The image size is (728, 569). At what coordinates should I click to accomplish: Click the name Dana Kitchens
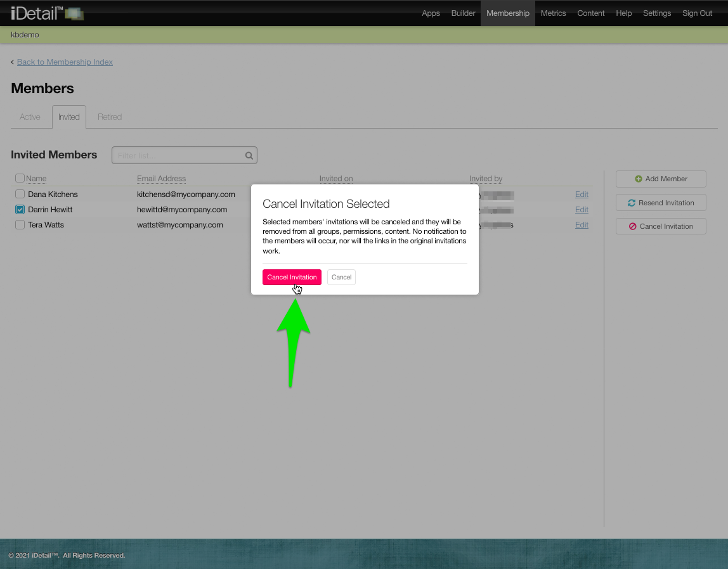[x=53, y=195]
